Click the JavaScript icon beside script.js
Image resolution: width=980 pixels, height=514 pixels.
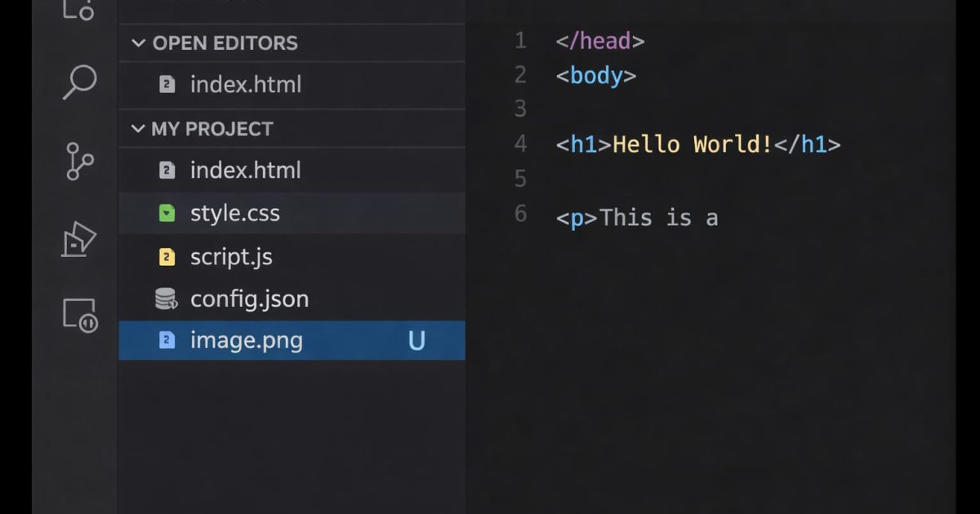pyautogui.click(x=167, y=256)
